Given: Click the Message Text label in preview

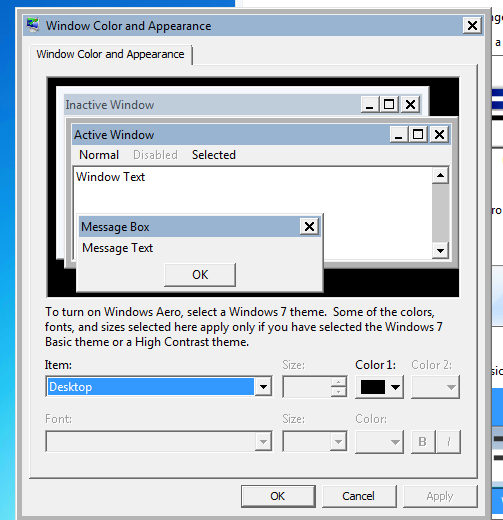Looking at the screenshot, I should [x=117, y=248].
